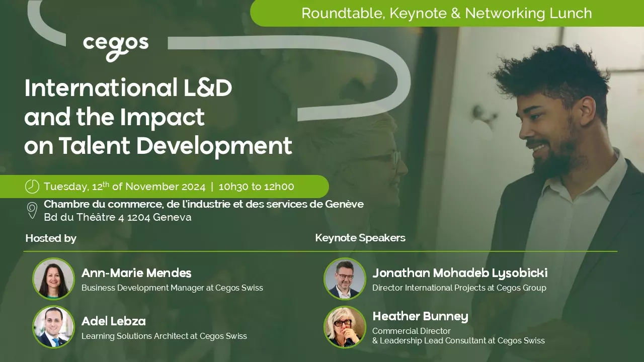
Task: Click Adel Lebza profile photo
Action: tap(54, 327)
